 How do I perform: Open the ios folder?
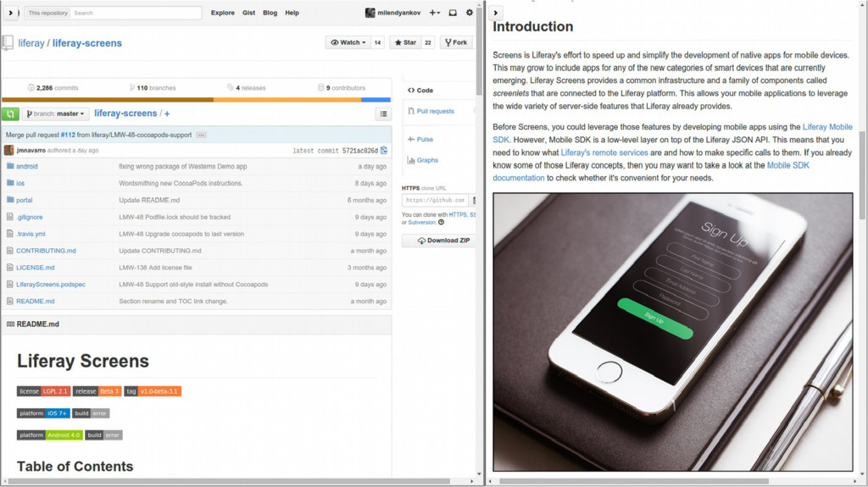(x=20, y=183)
